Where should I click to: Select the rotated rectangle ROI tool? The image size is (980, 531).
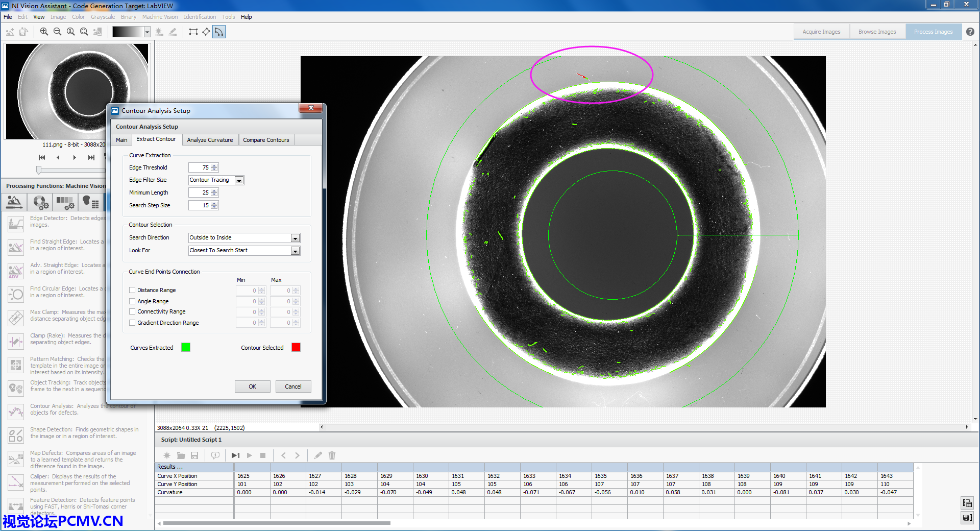point(206,32)
